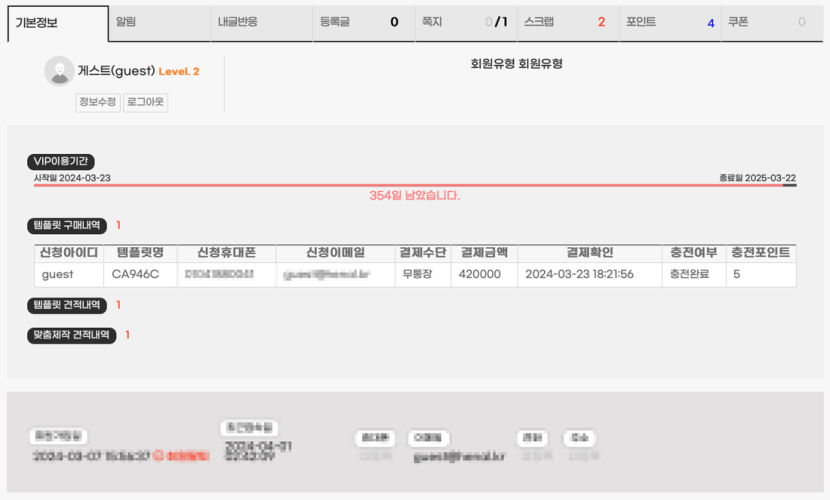Expand the 맞춤제작 견적내역 section
The image size is (830, 500).
tap(71, 335)
